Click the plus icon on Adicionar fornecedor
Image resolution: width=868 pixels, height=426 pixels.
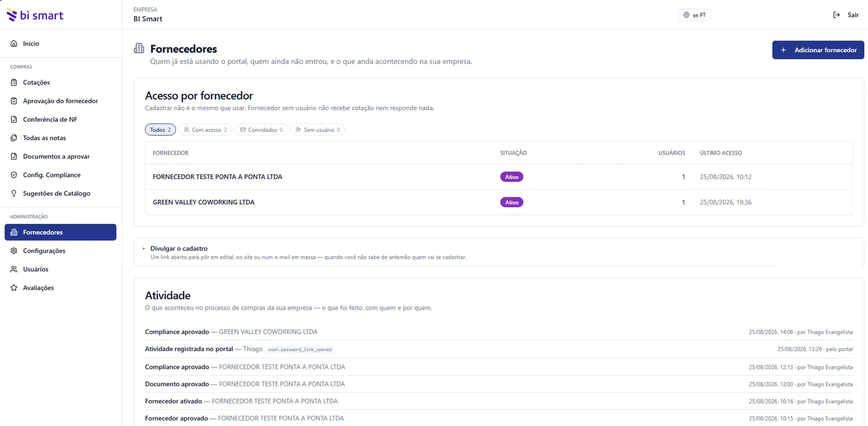point(783,50)
